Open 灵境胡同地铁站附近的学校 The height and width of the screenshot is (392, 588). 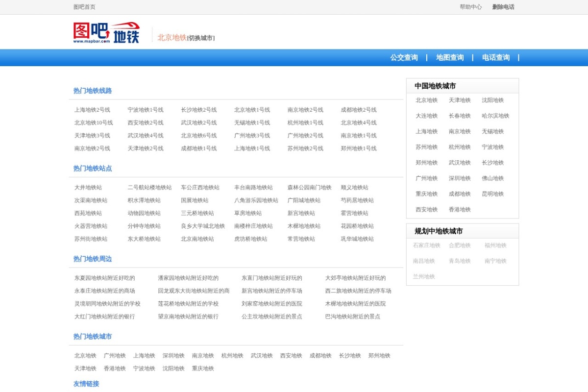coord(107,303)
